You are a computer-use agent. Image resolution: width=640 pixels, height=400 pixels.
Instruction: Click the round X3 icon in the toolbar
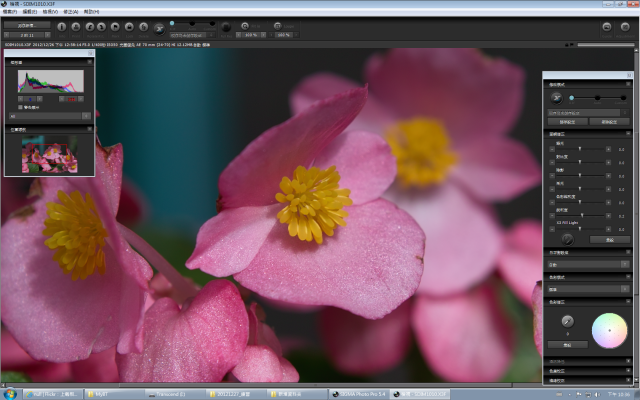pos(160,27)
